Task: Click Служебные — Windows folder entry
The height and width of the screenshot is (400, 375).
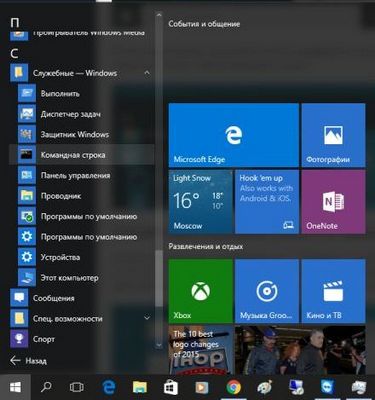Action: click(81, 73)
